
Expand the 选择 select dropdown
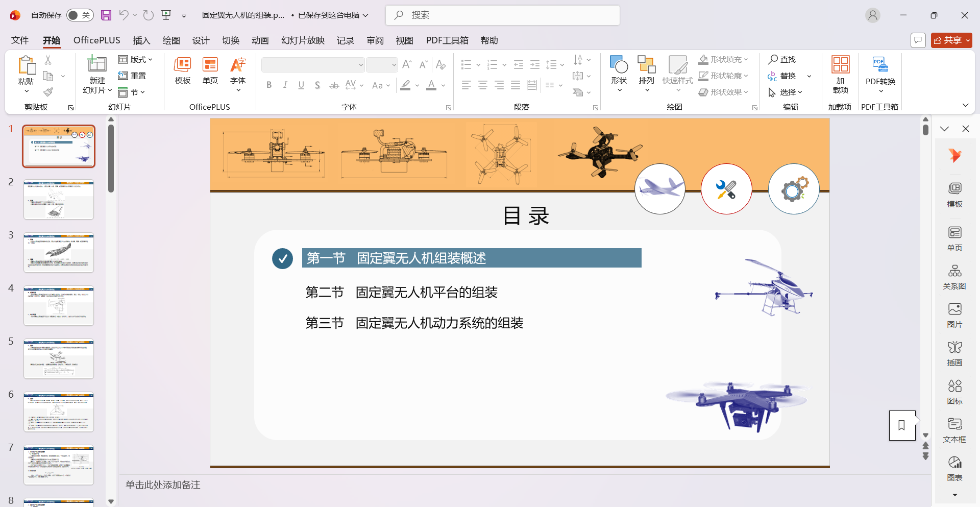click(x=786, y=92)
